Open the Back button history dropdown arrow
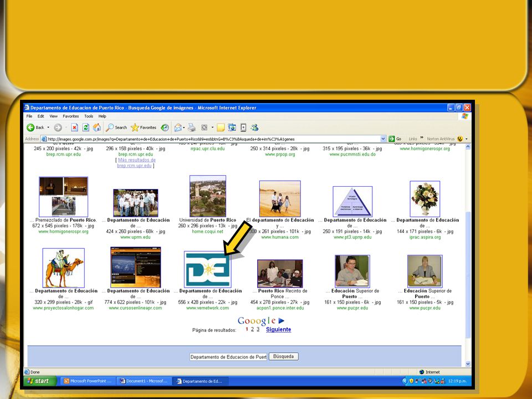The height and width of the screenshot is (399, 532). tap(48, 127)
